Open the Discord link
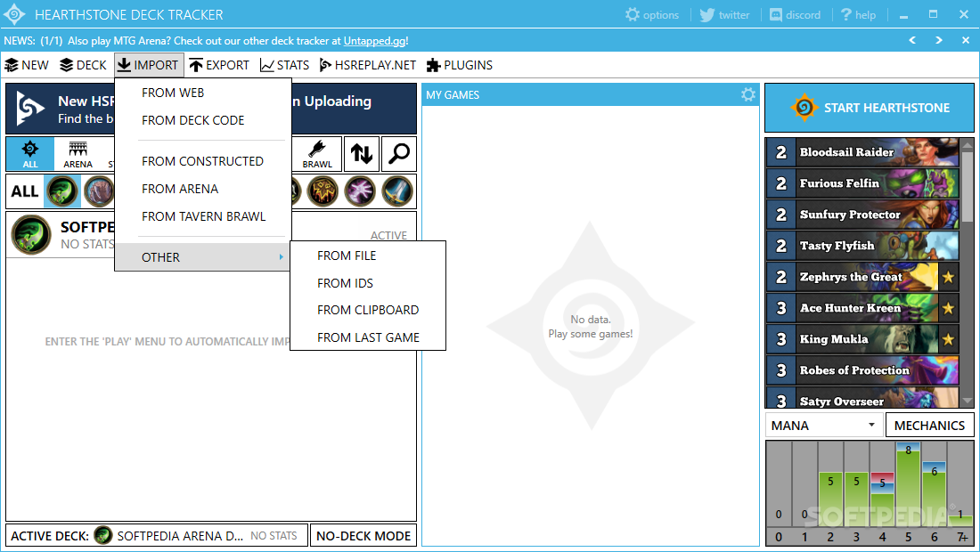This screenshot has width=980, height=552. [795, 14]
